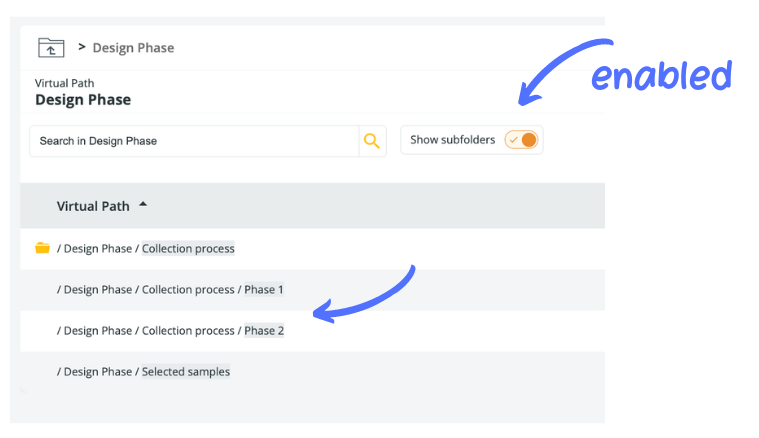This screenshot has width=759, height=438.
Task: Click the Show subfolders label text
Action: tap(452, 140)
